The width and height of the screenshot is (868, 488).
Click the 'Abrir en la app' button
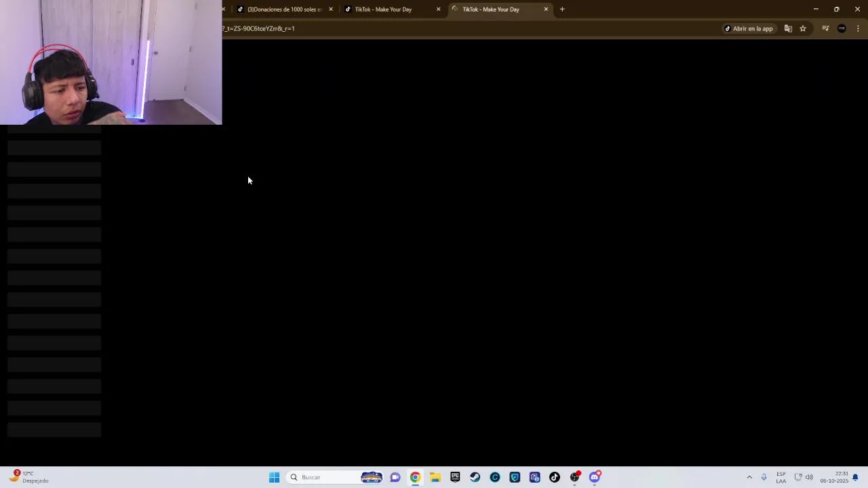[x=749, y=28]
